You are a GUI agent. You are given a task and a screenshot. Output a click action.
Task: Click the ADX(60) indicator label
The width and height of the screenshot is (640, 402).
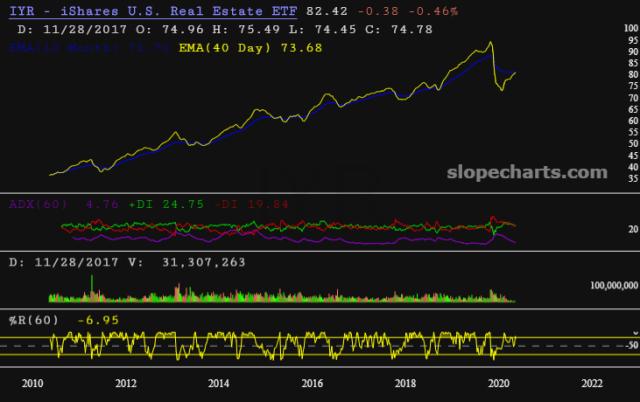(39, 204)
